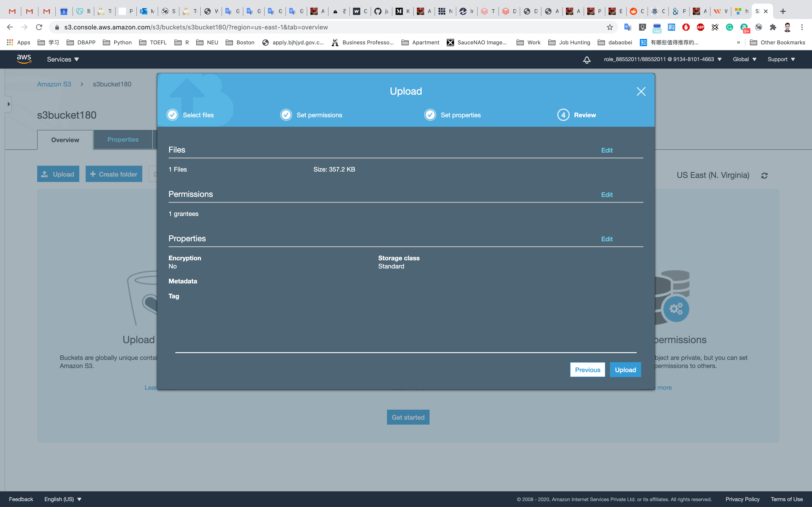Click the browser reload icon

point(39,27)
